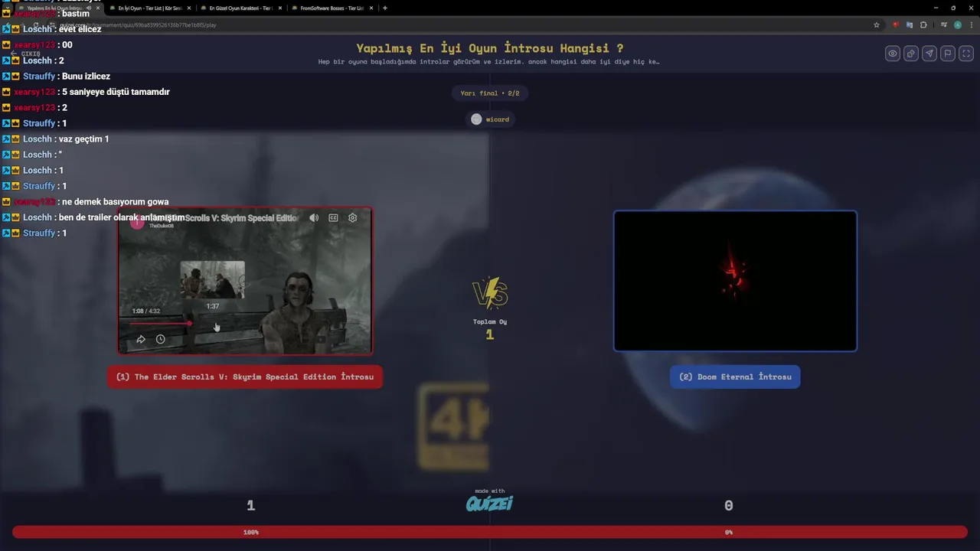The height and width of the screenshot is (551, 980).
Task: Play the Doom Eternal video thumbnail
Action: click(735, 281)
